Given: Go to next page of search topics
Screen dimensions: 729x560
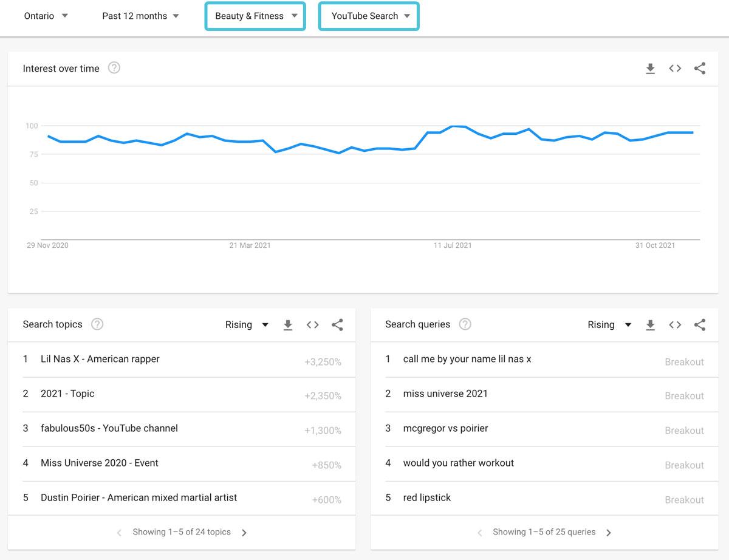Looking at the screenshot, I should pyautogui.click(x=244, y=533).
